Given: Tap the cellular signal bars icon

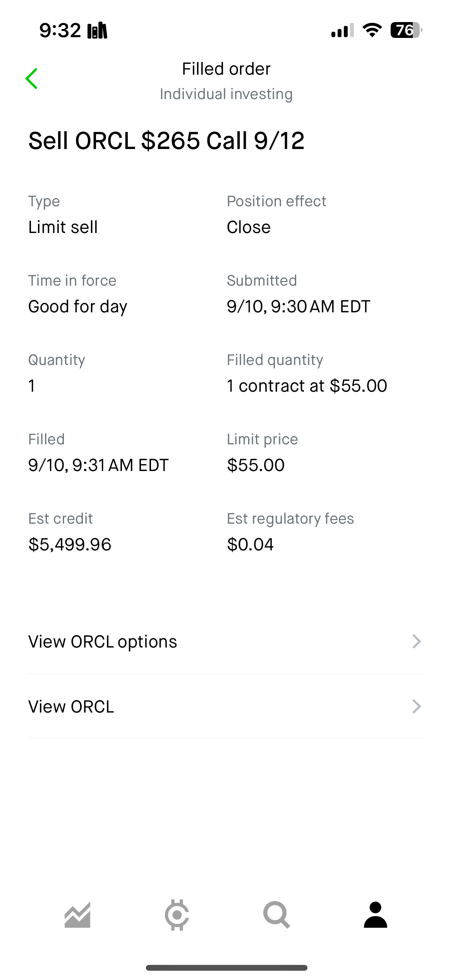Looking at the screenshot, I should point(343,30).
